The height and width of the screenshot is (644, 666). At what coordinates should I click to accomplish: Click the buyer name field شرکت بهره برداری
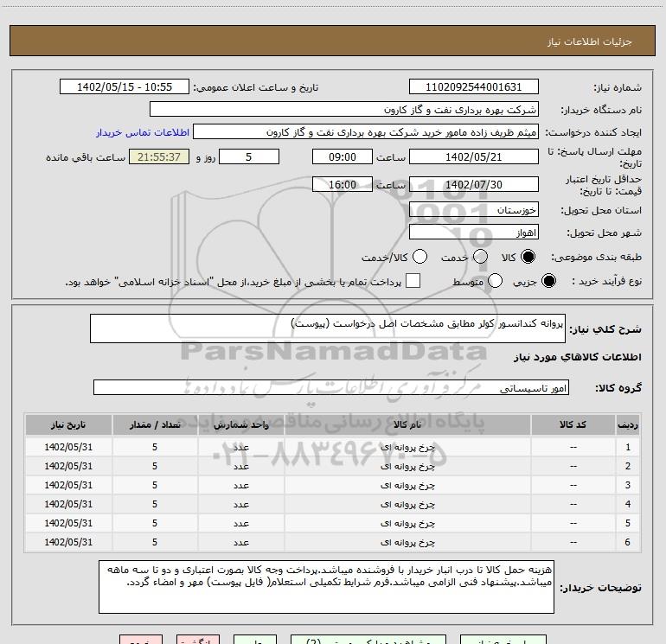point(344,110)
